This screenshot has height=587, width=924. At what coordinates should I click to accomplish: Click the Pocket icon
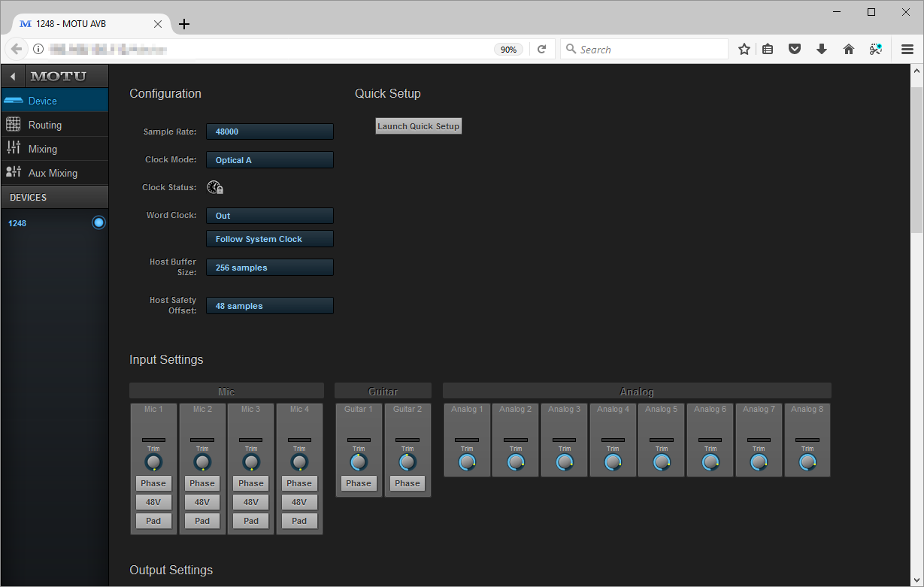794,49
